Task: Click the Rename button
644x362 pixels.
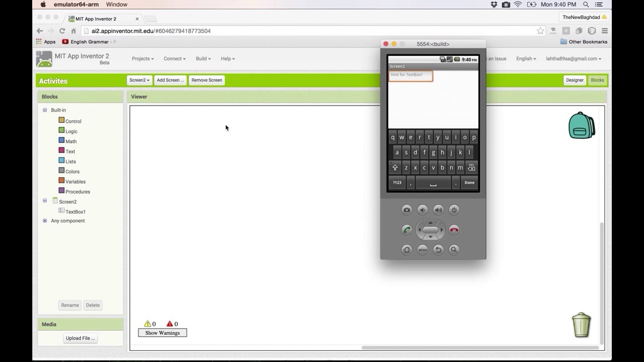Action: point(70,305)
